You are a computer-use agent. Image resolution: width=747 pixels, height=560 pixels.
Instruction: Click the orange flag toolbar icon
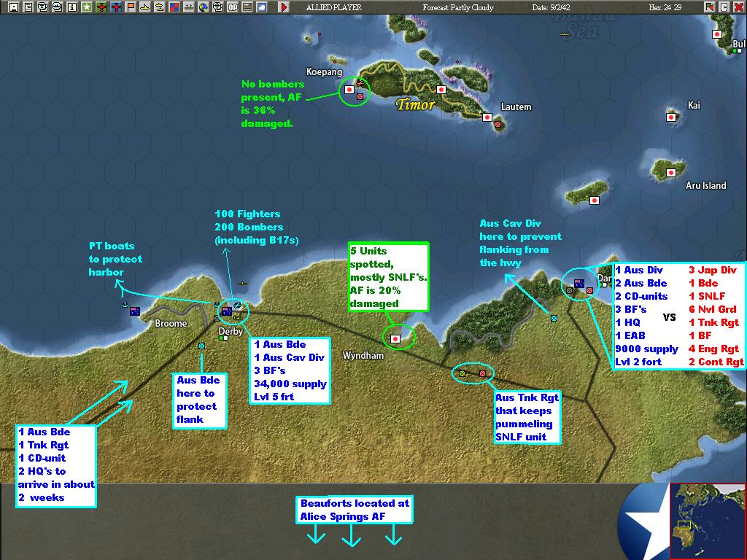pyautogui.click(x=131, y=7)
